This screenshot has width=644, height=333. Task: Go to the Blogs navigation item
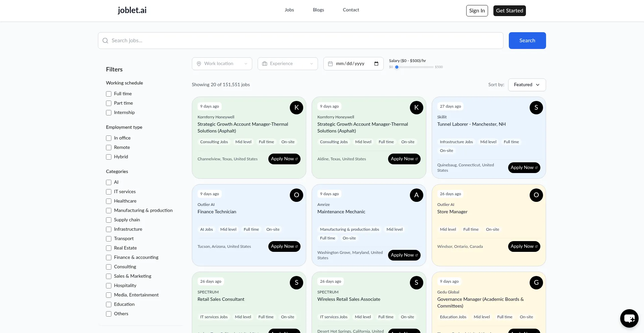coord(318,10)
